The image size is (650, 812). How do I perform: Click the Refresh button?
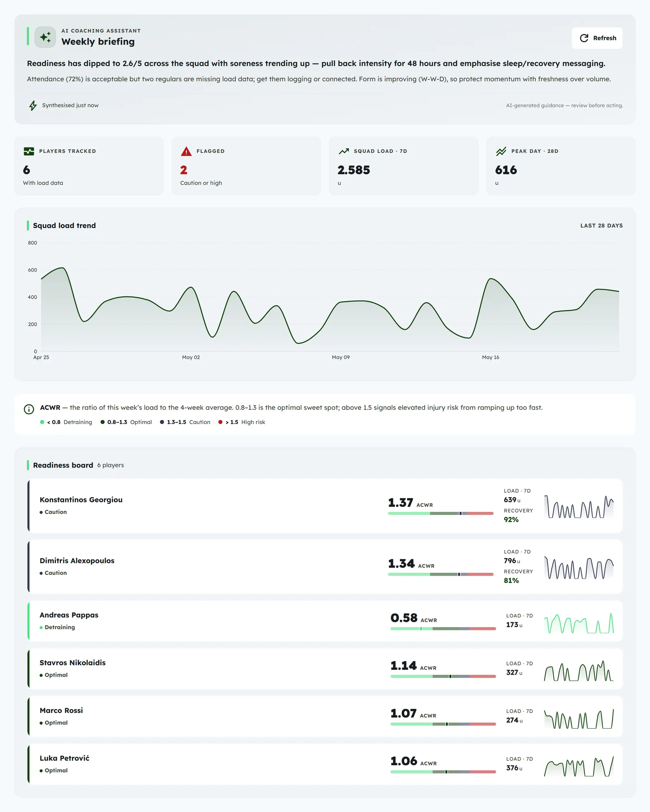pyautogui.click(x=597, y=38)
